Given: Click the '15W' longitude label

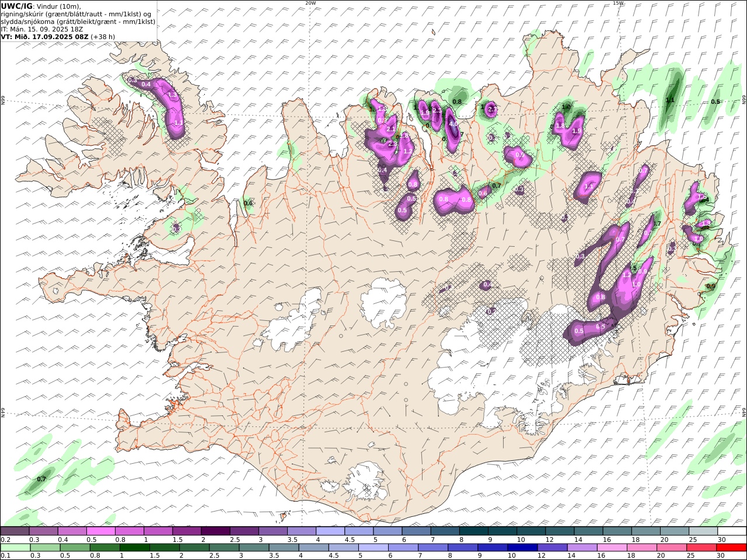Looking at the screenshot, I should (618, 3).
